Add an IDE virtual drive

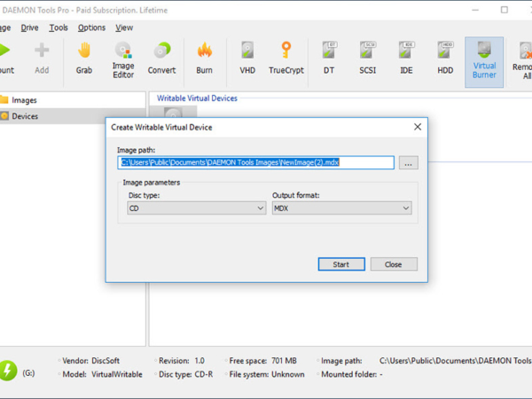(x=406, y=58)
